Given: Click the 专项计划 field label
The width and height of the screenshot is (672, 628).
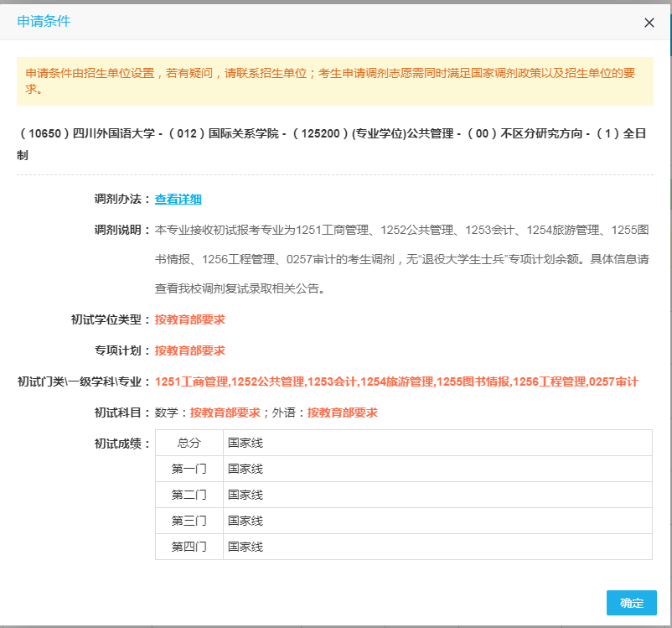Looking at the screenshot, I should click(121, 350).
